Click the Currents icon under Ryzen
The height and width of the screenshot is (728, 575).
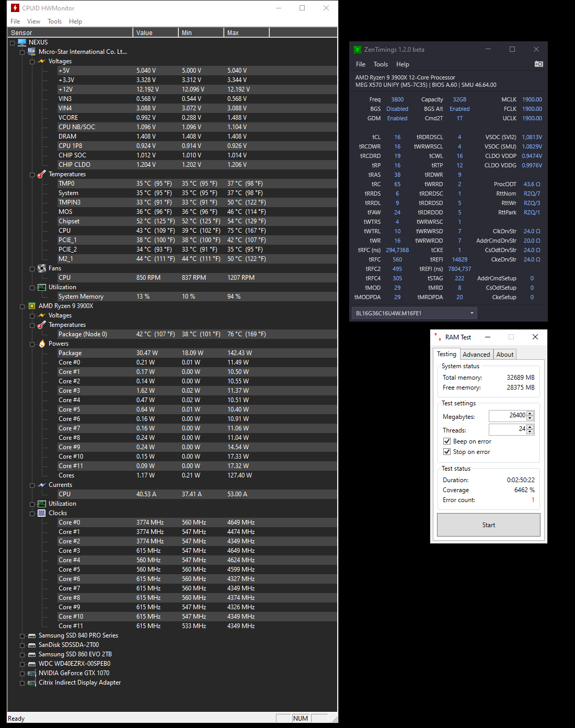coord(42,485)
